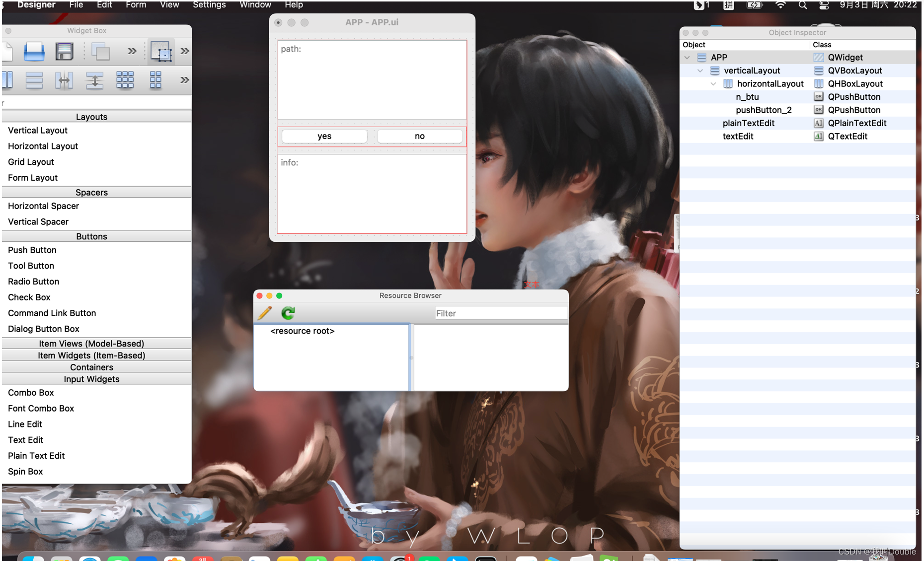Image resolution: width=924 pixels, height=561 pixels.
Task: Open the Window menu
Action: tap(255, 5)
